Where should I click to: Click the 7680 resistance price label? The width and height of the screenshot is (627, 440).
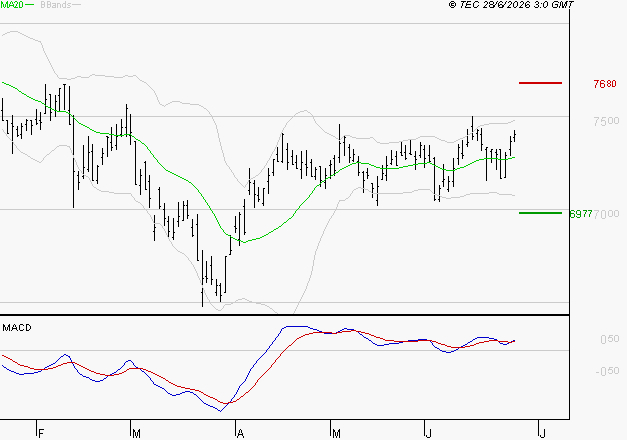(x=605, y=84)
